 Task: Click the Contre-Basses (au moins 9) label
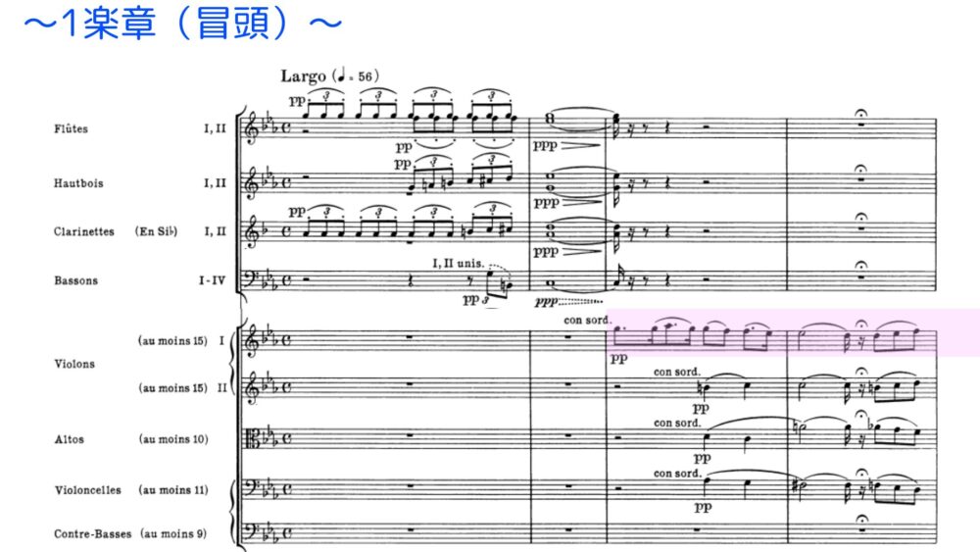point(130,534)
